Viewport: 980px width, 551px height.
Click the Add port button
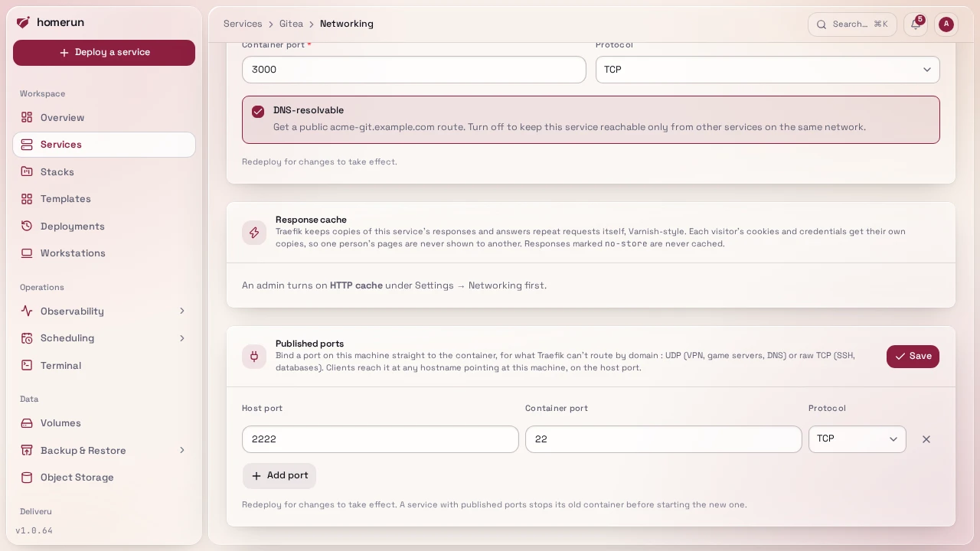[279, 476]
